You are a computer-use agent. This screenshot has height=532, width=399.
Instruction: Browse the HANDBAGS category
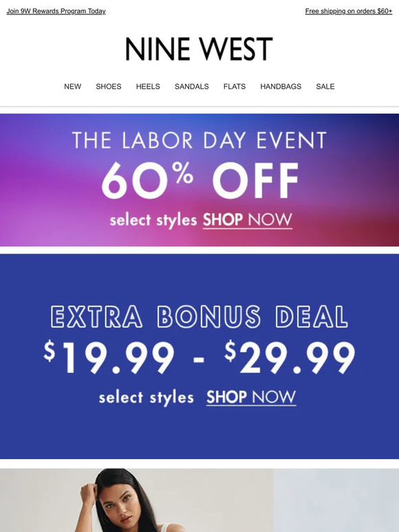pos(281,87)
